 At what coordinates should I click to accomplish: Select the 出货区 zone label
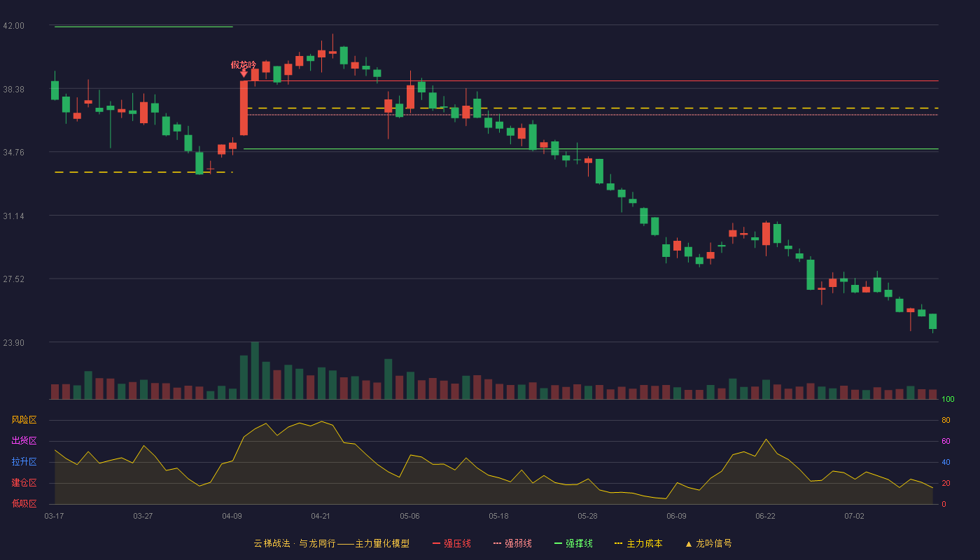click(24, 441)
